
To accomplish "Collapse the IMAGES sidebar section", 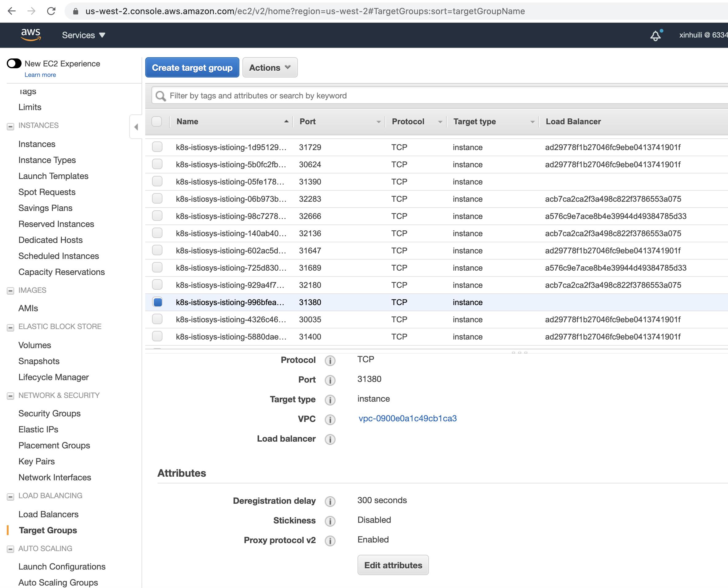I will point(10,291).
